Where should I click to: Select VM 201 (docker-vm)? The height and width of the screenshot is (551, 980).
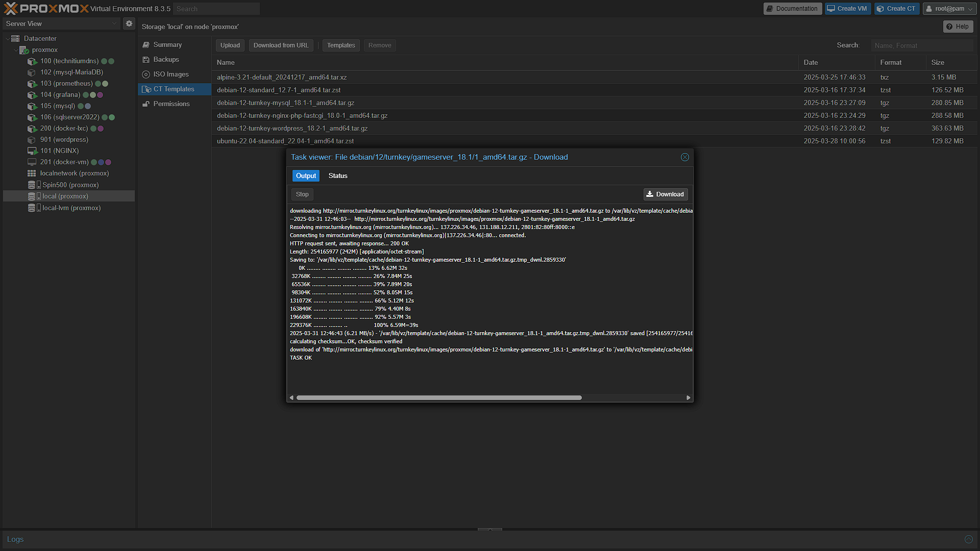(64, 162)
